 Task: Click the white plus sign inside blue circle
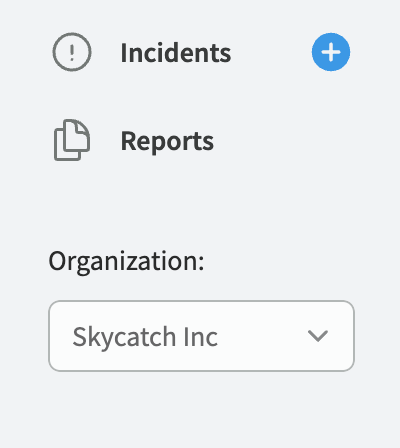coord(331,52)
